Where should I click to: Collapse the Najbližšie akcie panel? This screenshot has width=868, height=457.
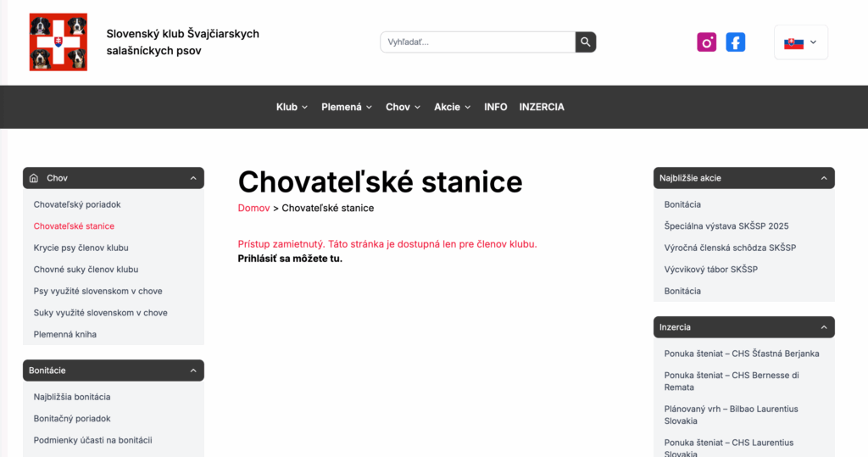tap(823, 178)
